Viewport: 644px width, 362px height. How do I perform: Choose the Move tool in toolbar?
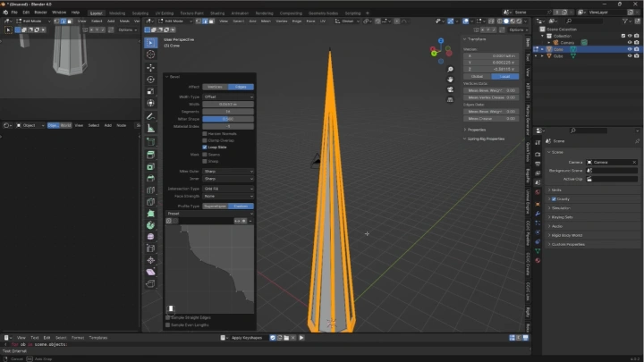151,68
